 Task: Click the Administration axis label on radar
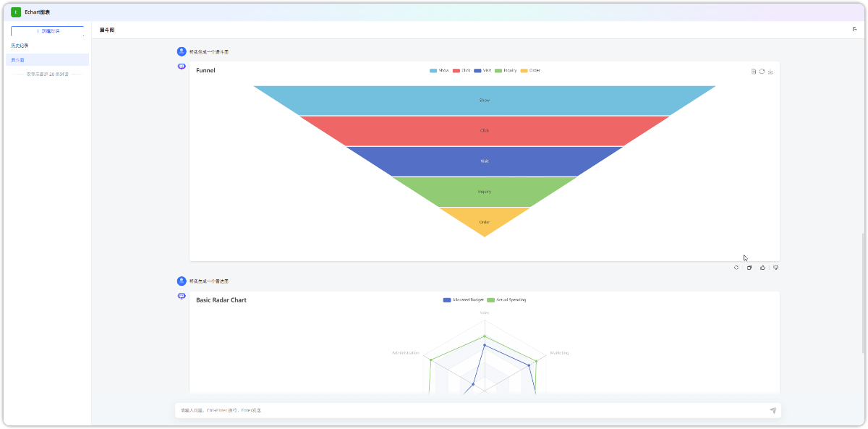(406, 353)
